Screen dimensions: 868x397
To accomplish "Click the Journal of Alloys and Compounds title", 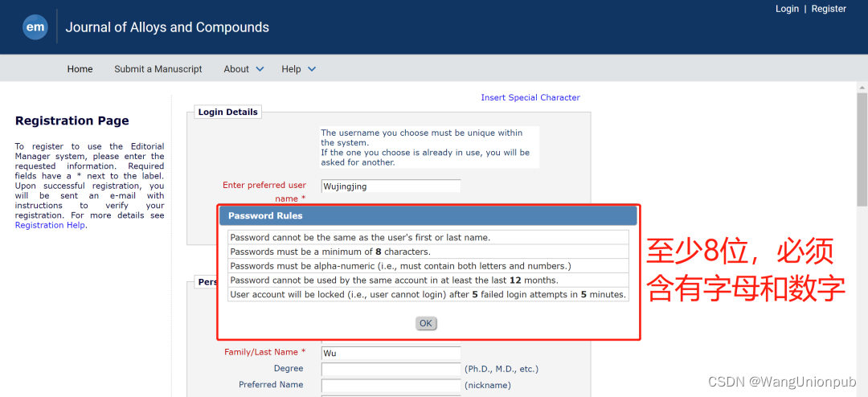I will (167, 27).
